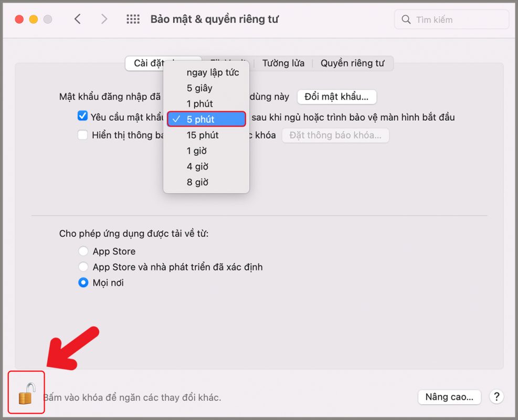Enable the 'Hiển thị thông báo' checkbox
The image size is (518, 420).
click(x=82, y=135)
